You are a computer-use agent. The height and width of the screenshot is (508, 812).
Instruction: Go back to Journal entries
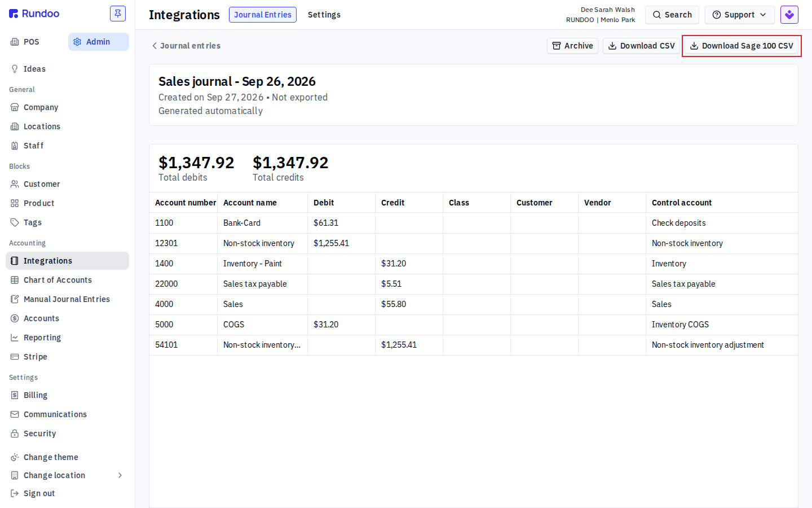pyautogui.click(x=186, y=46)
